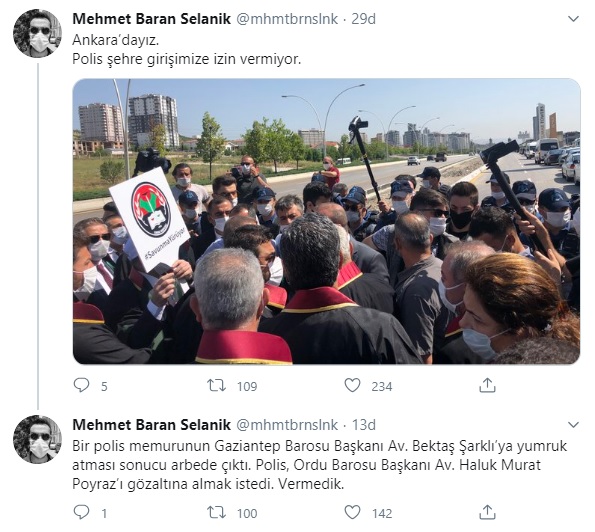Open the @mhmtbrnslnk handle on the first tweet
The height and width of the screenshot is (532, 595).
pyautogui.click(x=287, y=19)
